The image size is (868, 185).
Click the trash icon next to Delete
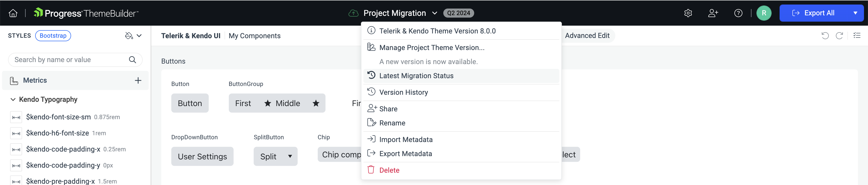[371, 169]
